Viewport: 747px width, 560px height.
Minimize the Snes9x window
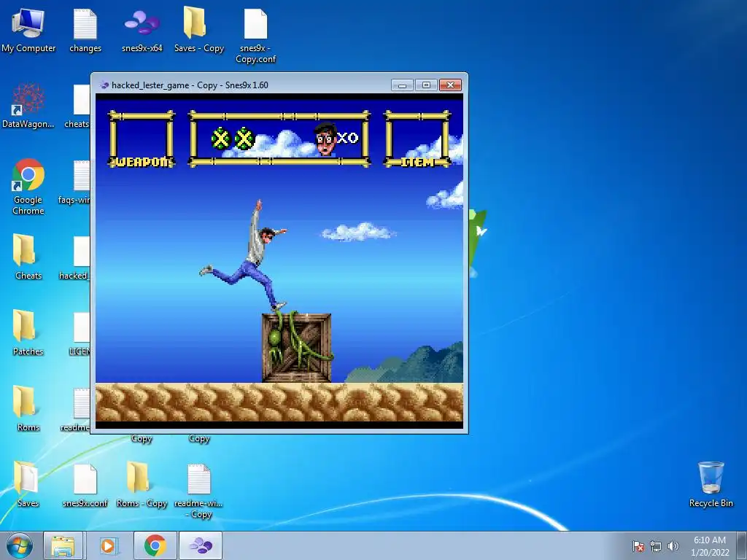pos(402,85)
